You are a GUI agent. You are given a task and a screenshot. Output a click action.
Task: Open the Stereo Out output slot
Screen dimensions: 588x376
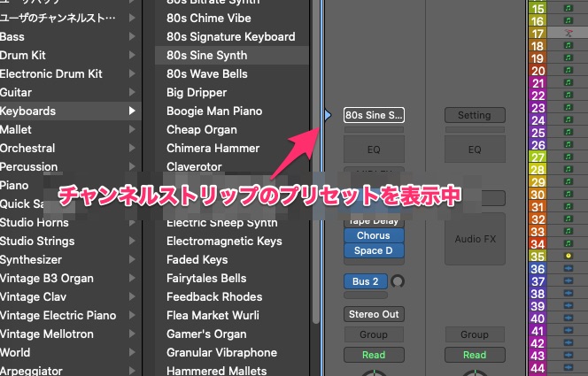pyautogui.click(x=374, y=314)
